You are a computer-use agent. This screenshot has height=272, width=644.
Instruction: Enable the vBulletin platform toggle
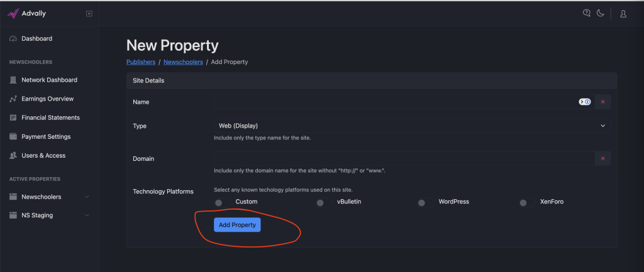[324, 203]
